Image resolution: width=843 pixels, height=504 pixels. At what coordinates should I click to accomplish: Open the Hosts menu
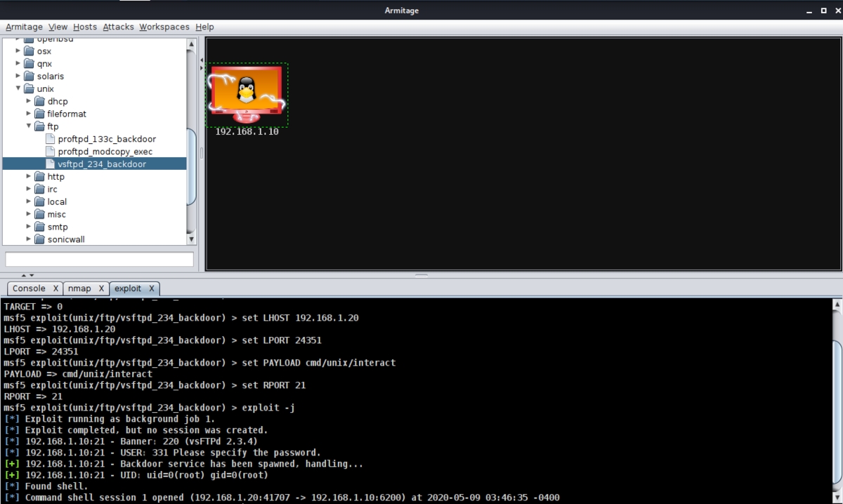coord(85,27)
